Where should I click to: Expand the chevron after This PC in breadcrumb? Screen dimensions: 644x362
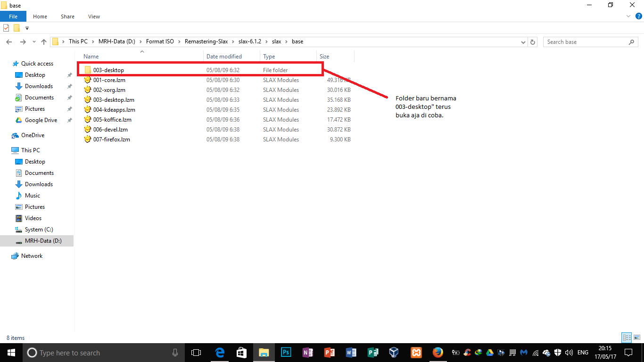point(93,41)
